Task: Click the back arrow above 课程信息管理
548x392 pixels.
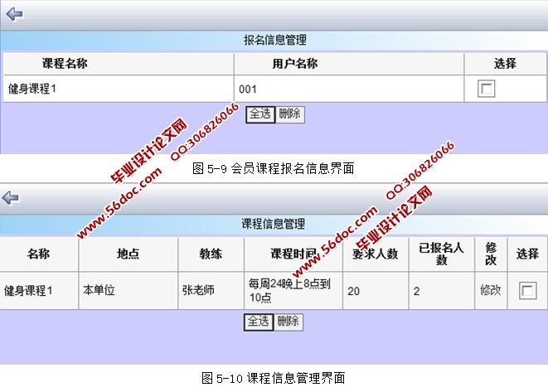Action: [11, 198]
